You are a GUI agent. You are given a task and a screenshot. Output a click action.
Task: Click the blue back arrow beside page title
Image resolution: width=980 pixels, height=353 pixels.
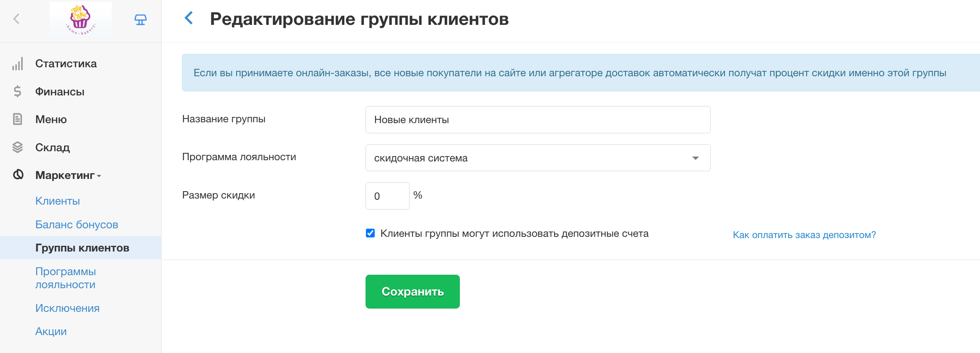[x=188, y=18]
